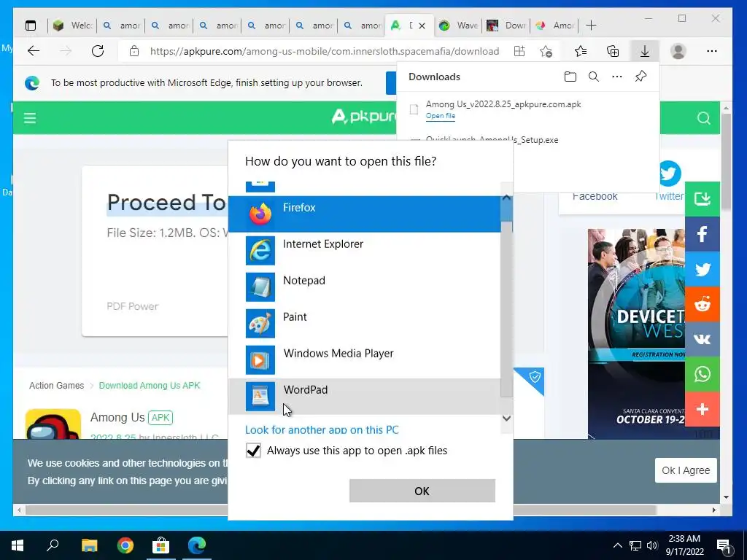Open Action Games breadcrumb link

pyautogui.click(x=56, y=385)
